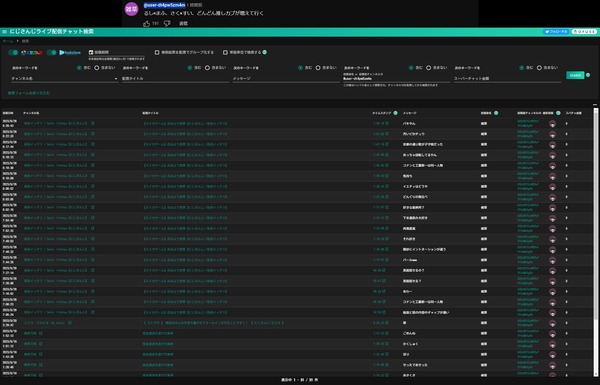Click the にじさんじ logo in search filters
Screen dimensions: 600x385
(31, 52)
